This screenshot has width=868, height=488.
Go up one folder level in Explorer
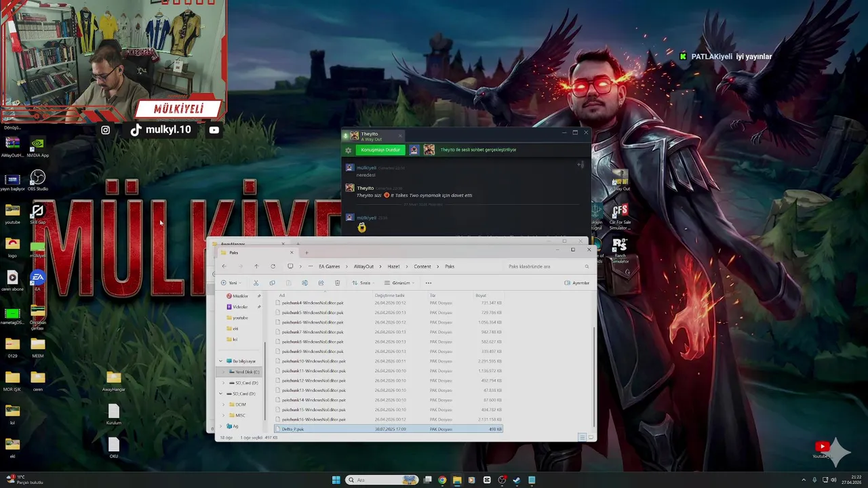click(256, 266)
